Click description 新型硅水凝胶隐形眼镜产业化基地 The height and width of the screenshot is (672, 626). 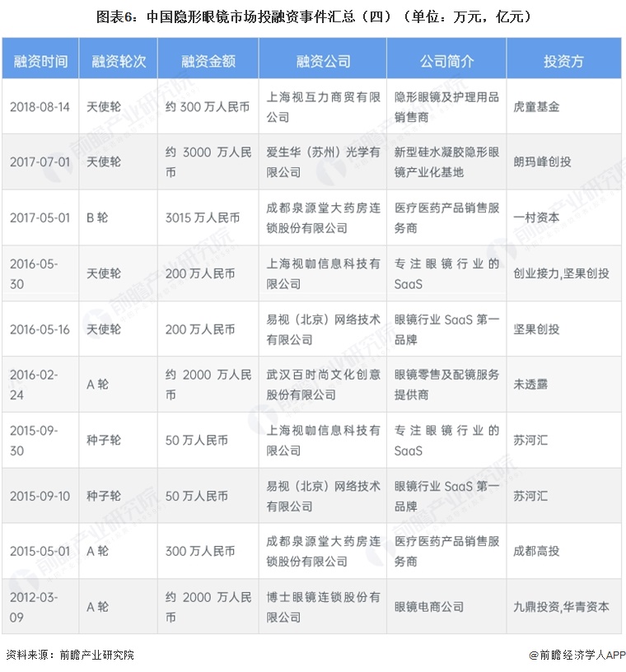click(446, 162)
